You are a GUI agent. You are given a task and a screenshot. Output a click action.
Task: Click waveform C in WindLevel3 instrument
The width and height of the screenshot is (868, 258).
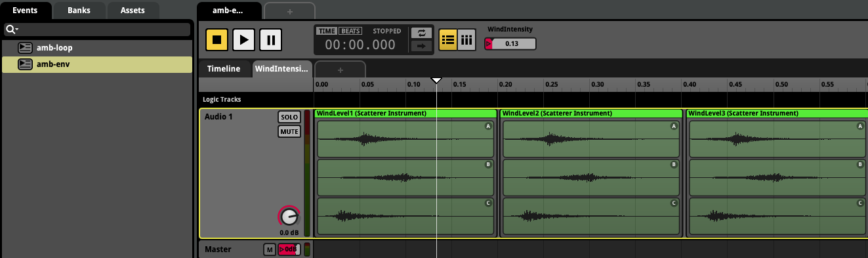[x=778, y=216]
